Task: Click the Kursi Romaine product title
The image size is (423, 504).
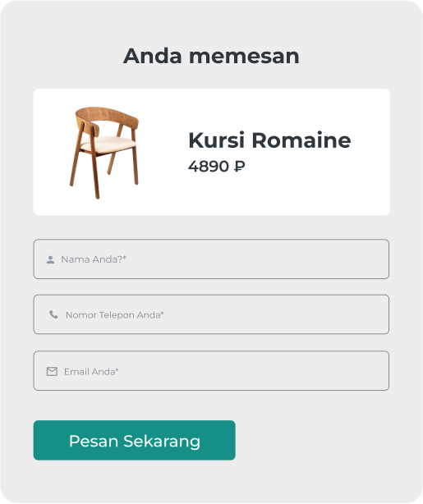Action: pyautogui.click(x=269, y=140)
